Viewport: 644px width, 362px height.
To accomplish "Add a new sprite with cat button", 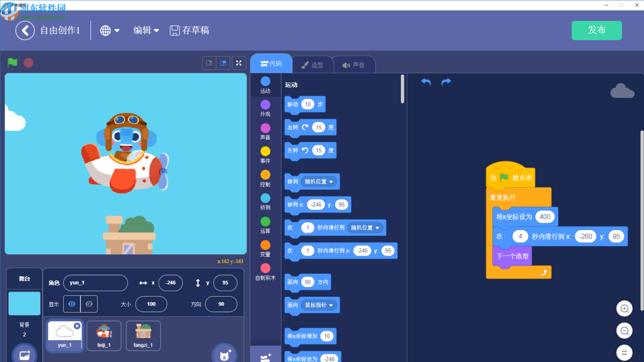I will click(x=224, y=354).
